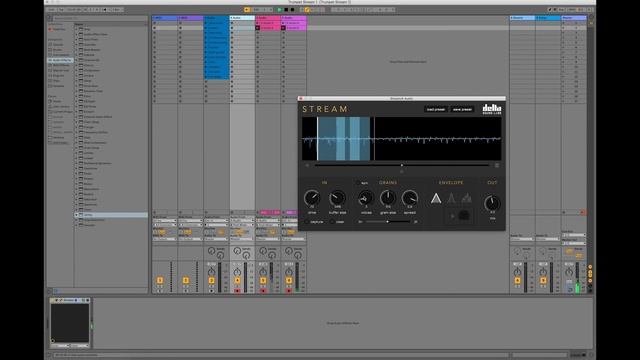640x360 pixels.
Task: Open track 4 output type dropdown
Action: pyautogui.click(x=242, y=239)
